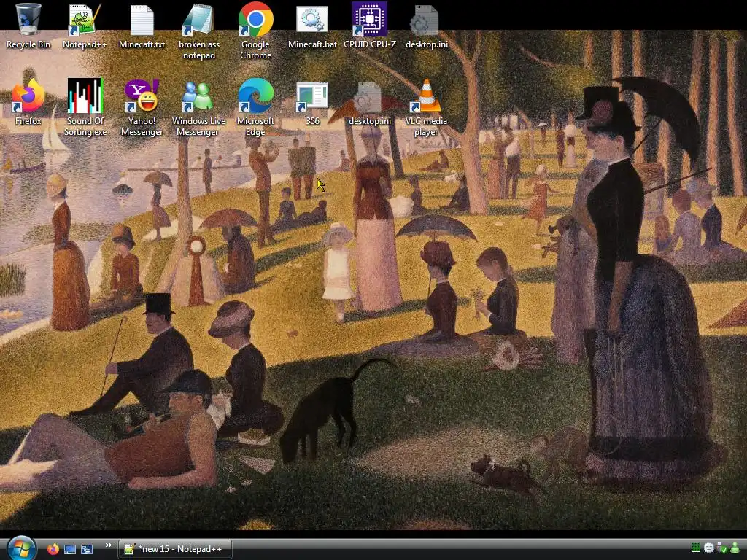Select the Sound Of Sorting.exe icon
Screen dimensions: 747x560
coord(85,108)
